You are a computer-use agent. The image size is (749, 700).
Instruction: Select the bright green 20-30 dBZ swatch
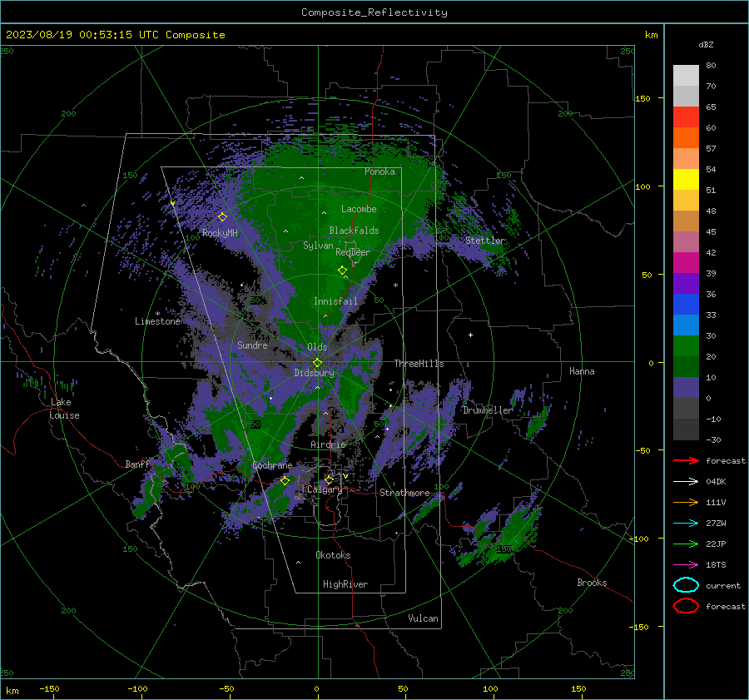[x=686, y=346]
